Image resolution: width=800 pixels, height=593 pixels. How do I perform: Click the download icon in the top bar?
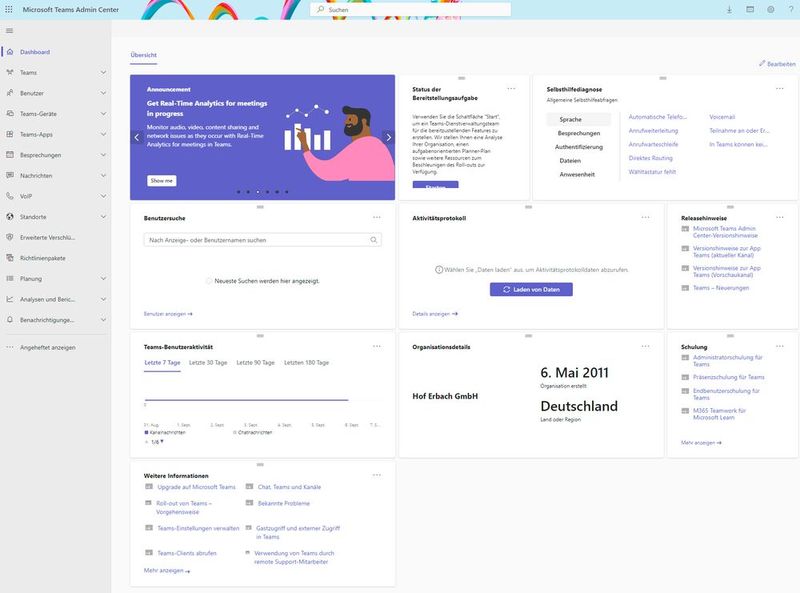pos(729,8)
